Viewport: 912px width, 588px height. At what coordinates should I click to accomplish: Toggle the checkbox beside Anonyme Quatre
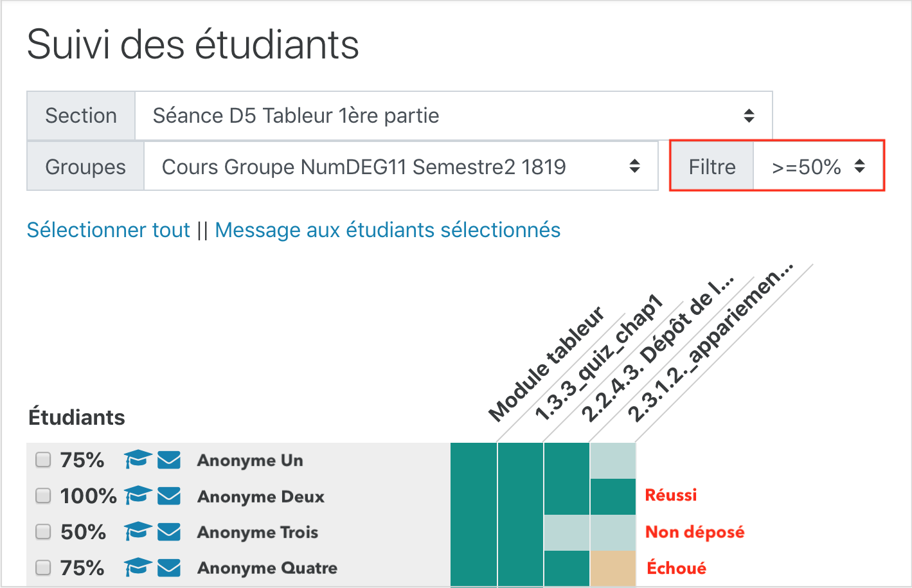coord(43,568)
